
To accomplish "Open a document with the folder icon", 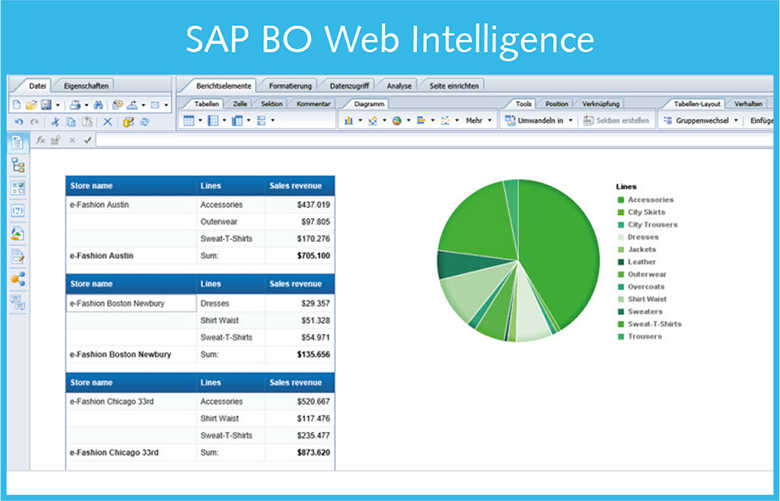I will click(31, 105).
